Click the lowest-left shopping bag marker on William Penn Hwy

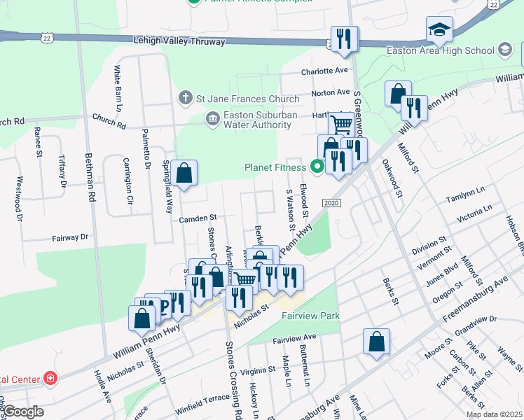coord(142,318)
